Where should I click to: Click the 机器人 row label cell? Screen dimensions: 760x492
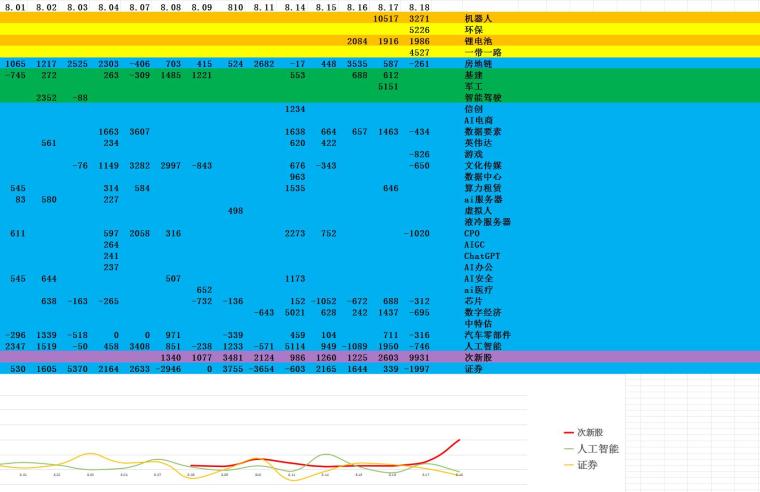[x=479, y=19]
